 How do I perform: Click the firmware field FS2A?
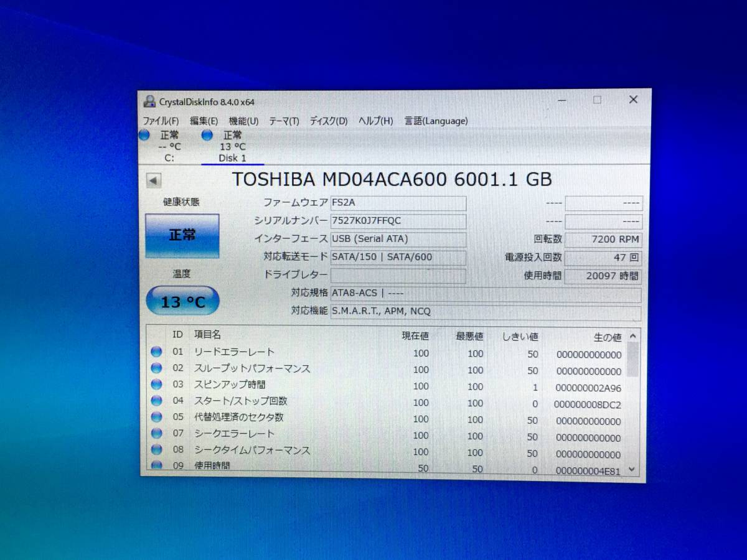pyautogui.click(x=398, y=203)
